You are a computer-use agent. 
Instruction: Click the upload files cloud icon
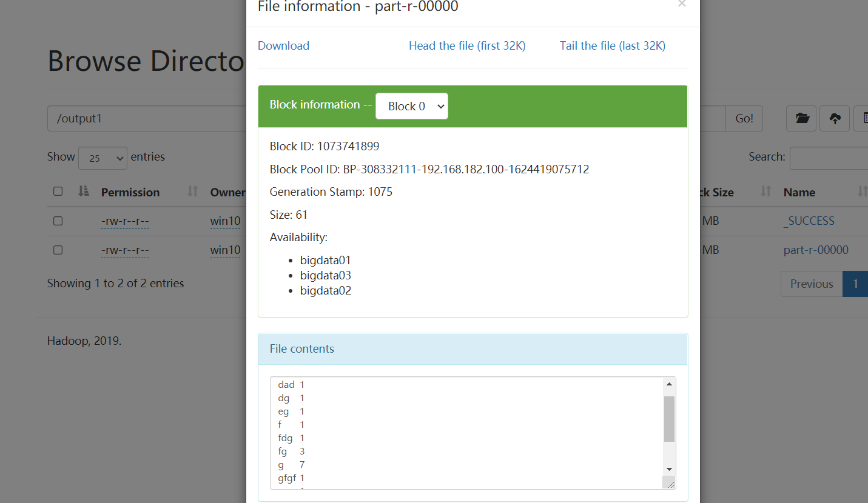835,119
